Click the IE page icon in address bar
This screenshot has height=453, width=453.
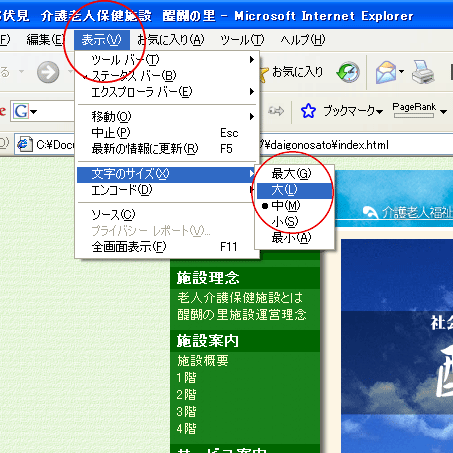[25, 144]
